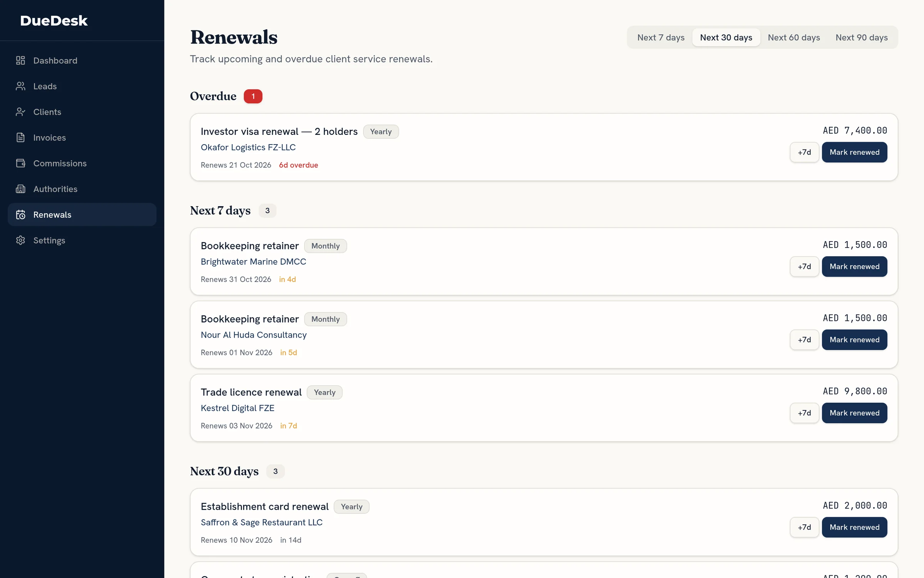
Task: Open Nour Al Huda Consultancy client
Action: click(254, 335)
